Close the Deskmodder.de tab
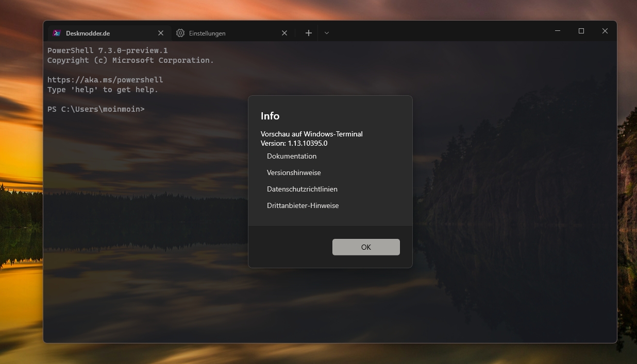The image size is (637, 364). point(161,33)
